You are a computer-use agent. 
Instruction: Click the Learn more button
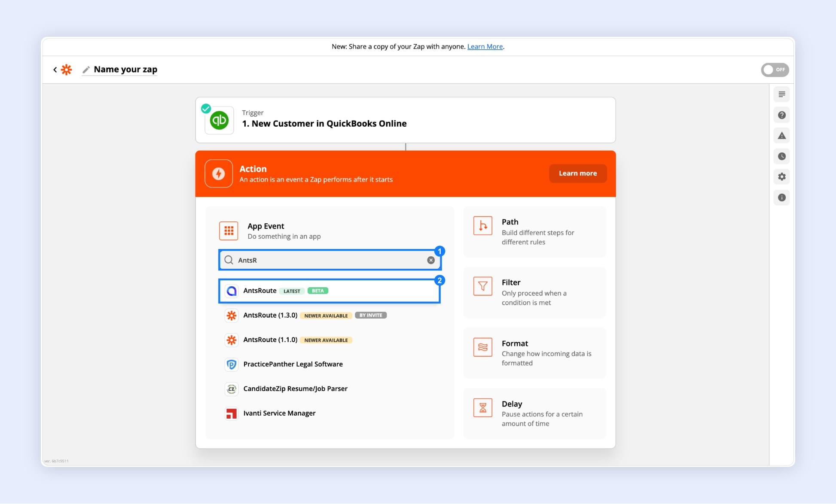click(x=577, y=173)
